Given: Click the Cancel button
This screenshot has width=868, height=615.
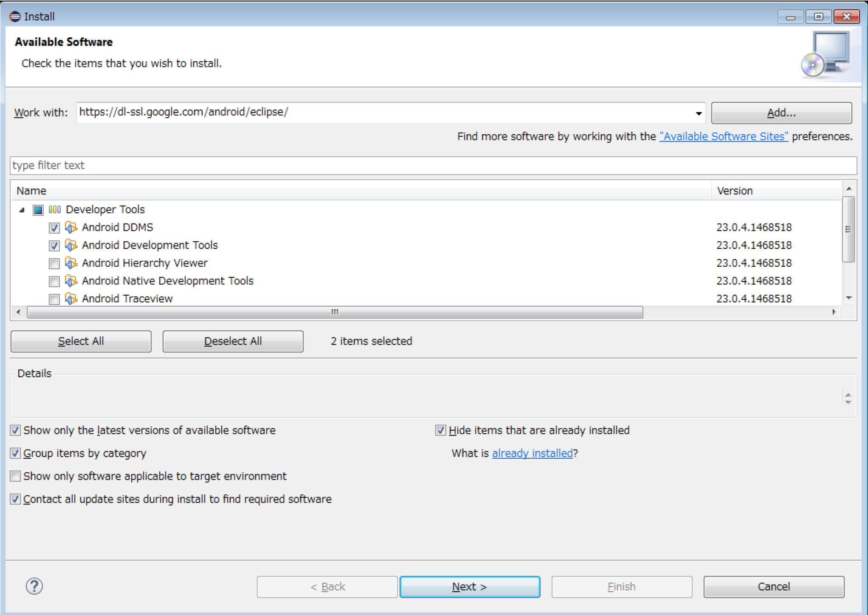Looking at the screenshot, I should coord(774,587).
